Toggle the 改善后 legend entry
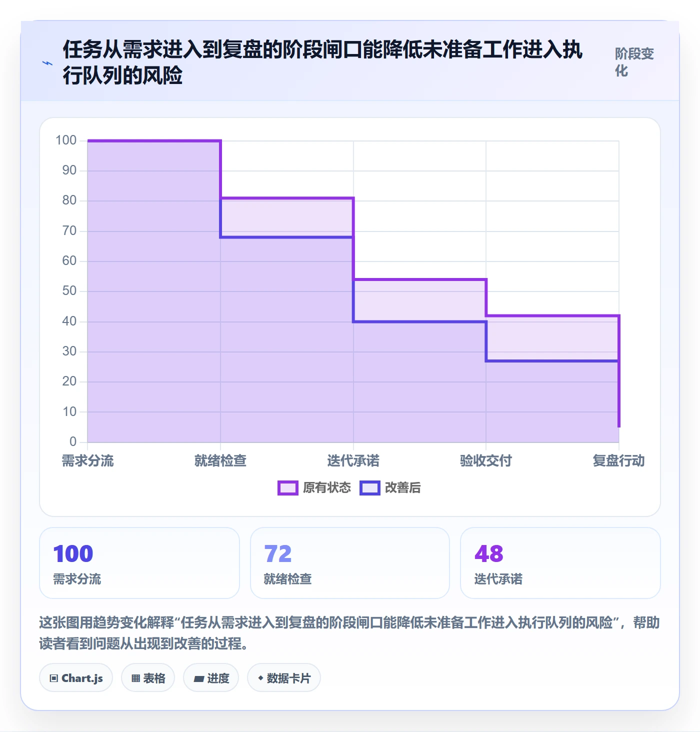Screen dimensions: 700x732 (x=390, y=487)
